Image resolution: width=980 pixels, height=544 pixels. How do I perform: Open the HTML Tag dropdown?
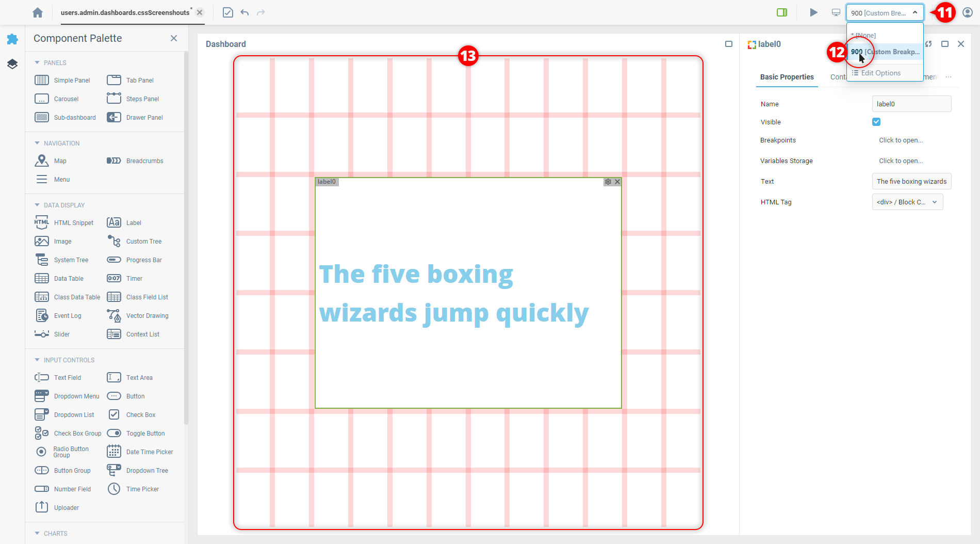point(907,202)
